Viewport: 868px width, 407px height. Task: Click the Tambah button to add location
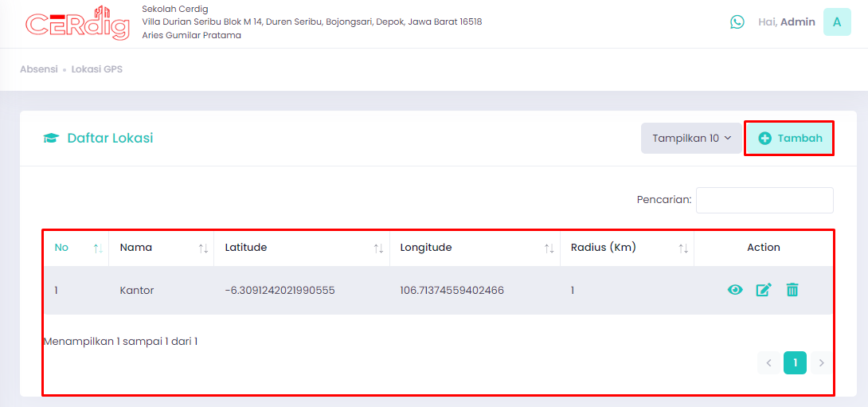789,139
